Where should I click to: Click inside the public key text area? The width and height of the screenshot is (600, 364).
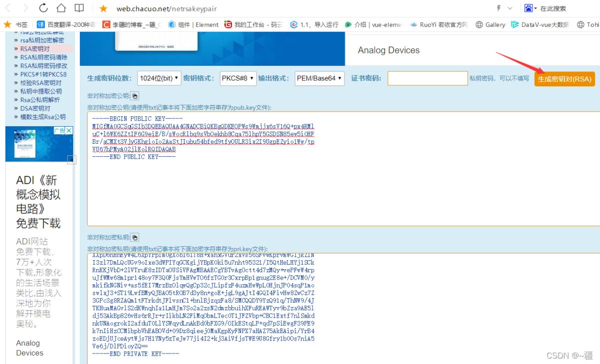pos(343,169)
